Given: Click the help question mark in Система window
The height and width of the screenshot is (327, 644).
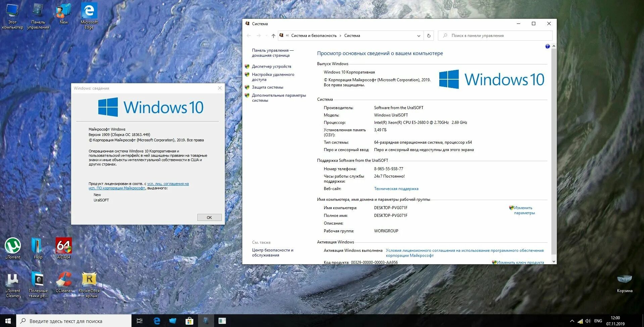Looking at the screenshot, I should pyautogui.click(x=548, y=46).
